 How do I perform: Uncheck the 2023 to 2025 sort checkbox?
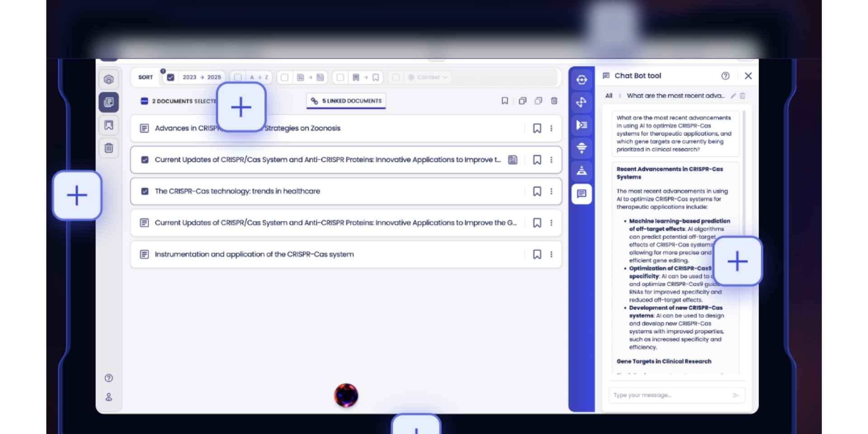[170, 77]
